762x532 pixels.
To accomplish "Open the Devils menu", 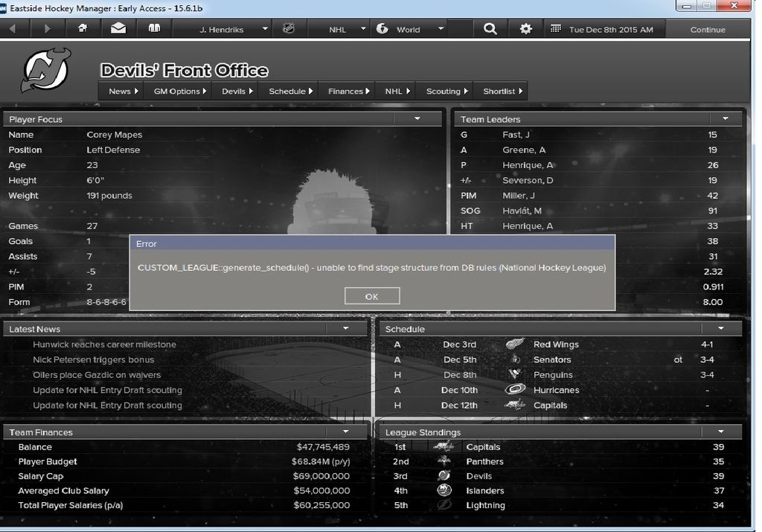I will tap(235, 91).
